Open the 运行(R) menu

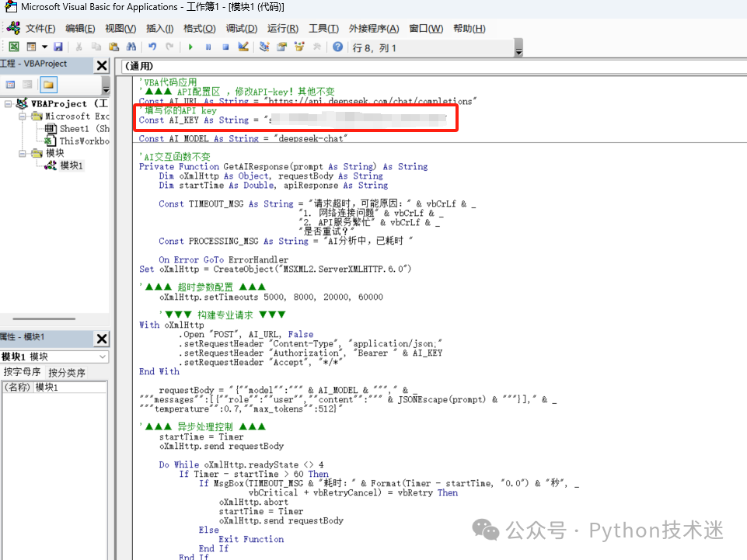(283, 29)
